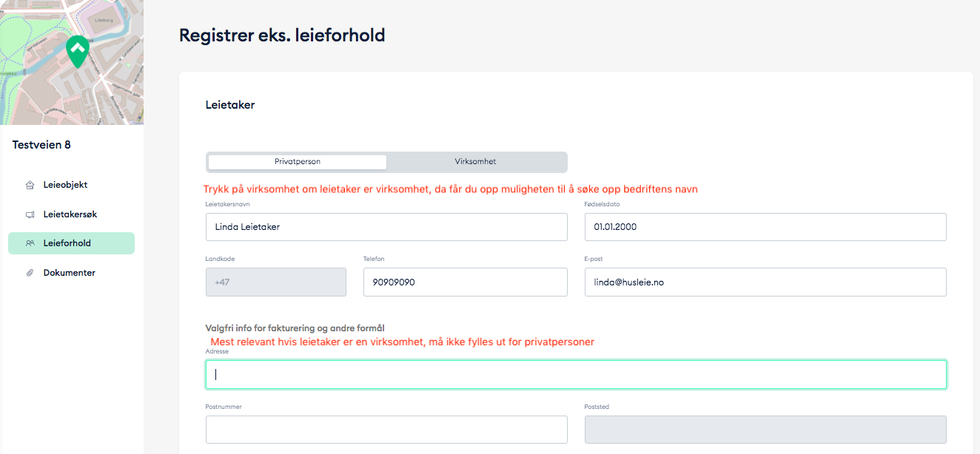
Task: Click the megaphone icon beside Leietakersøk
Action: pyautogui.click(x=30, y=214)
